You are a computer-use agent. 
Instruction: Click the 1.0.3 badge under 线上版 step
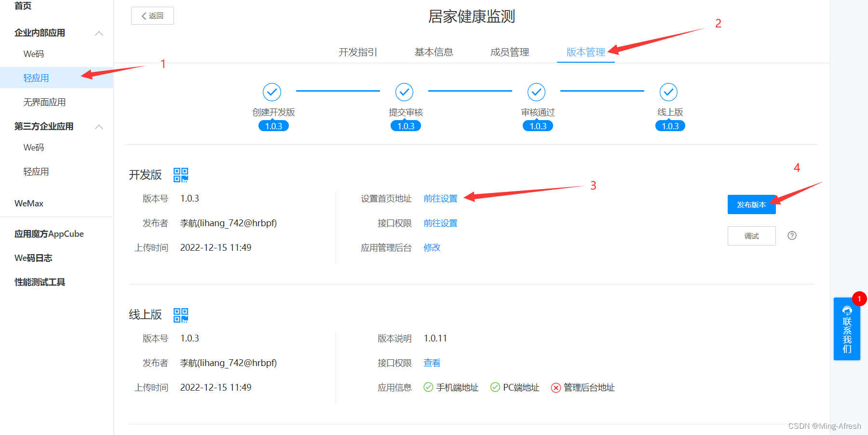(670, 126)
